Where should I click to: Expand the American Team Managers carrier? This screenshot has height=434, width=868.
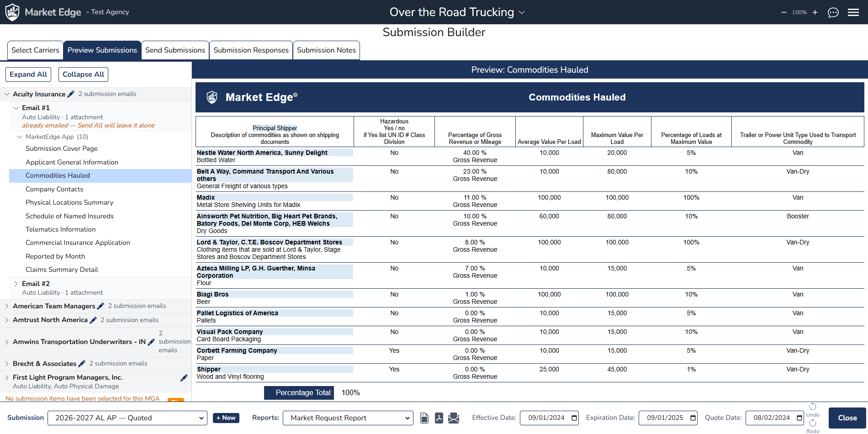coord(7,306)
